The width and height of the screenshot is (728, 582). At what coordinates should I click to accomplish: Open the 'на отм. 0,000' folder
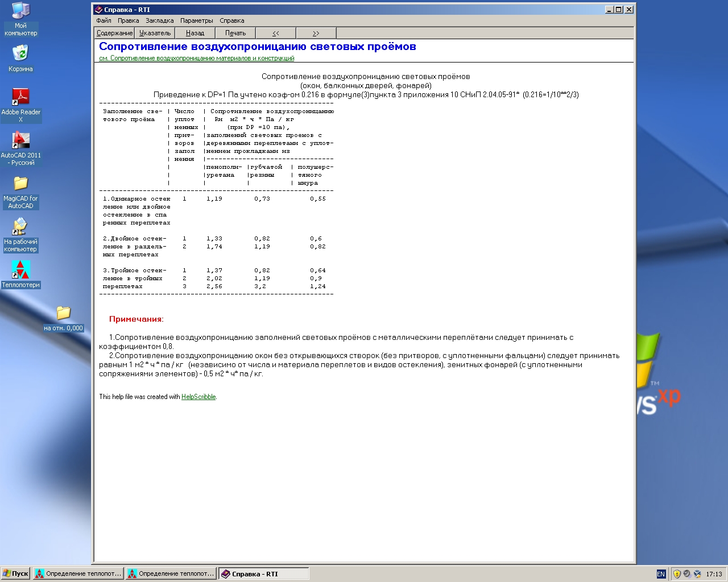tap(63, 314)
